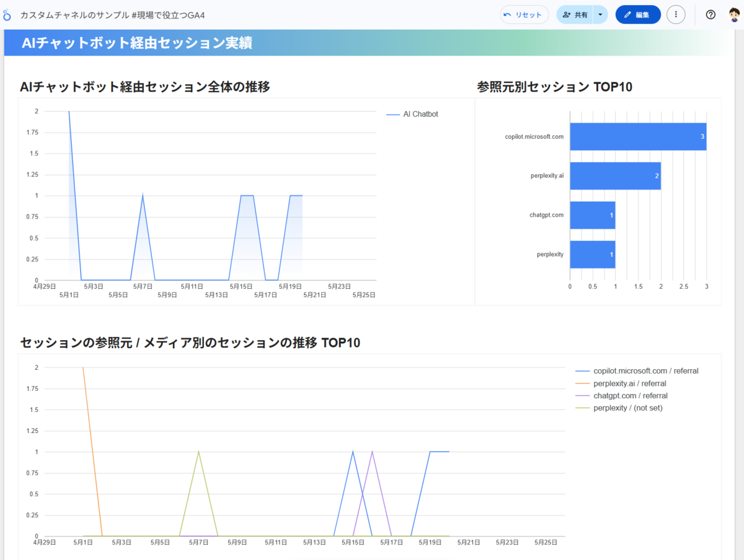Click the chatgpt.com bar chart label

pyautogui.click(x=547, y=215)
